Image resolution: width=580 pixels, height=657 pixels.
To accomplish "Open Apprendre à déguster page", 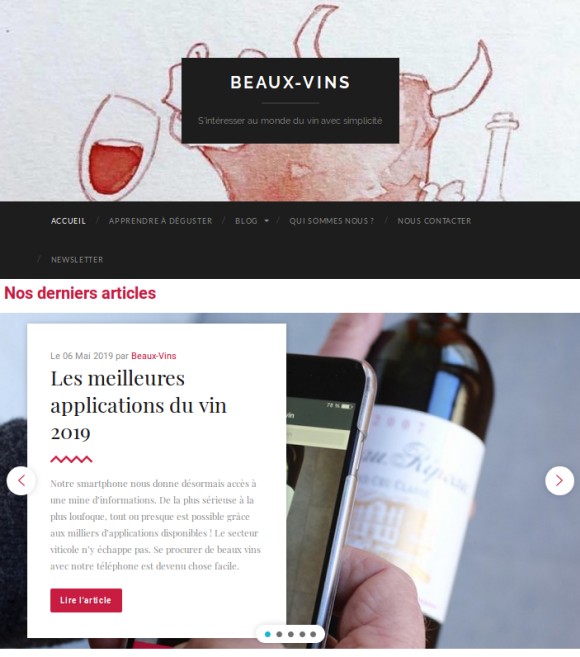I will [161, 221].
